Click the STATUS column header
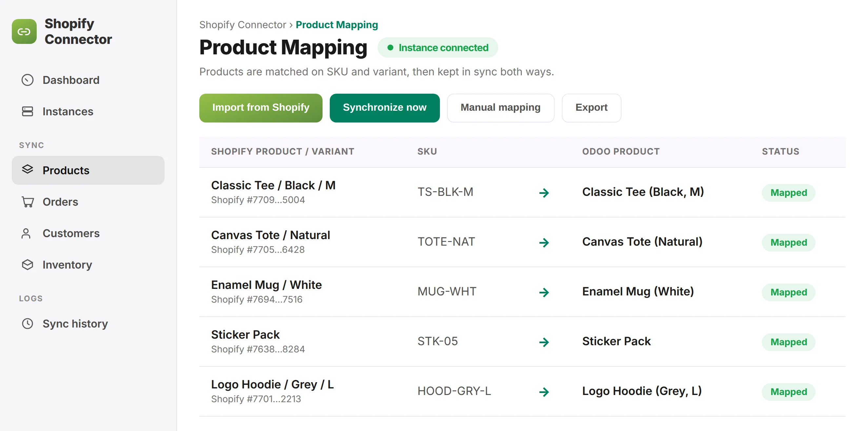Viewport: 868px width, 431px height. (x=780, y=152)
